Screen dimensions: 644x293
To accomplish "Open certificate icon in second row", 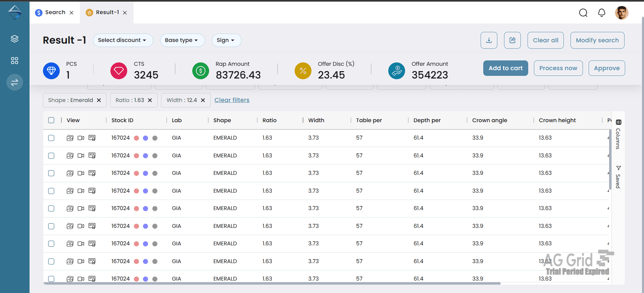I will pyautogui.click(x=92, y=156).
